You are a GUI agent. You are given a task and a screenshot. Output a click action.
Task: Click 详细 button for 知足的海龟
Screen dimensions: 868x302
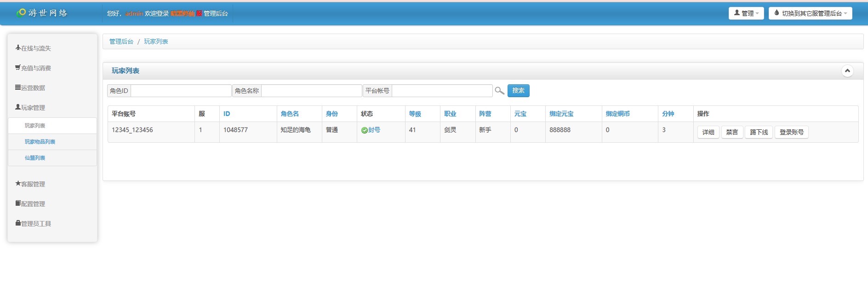point(708,132)
